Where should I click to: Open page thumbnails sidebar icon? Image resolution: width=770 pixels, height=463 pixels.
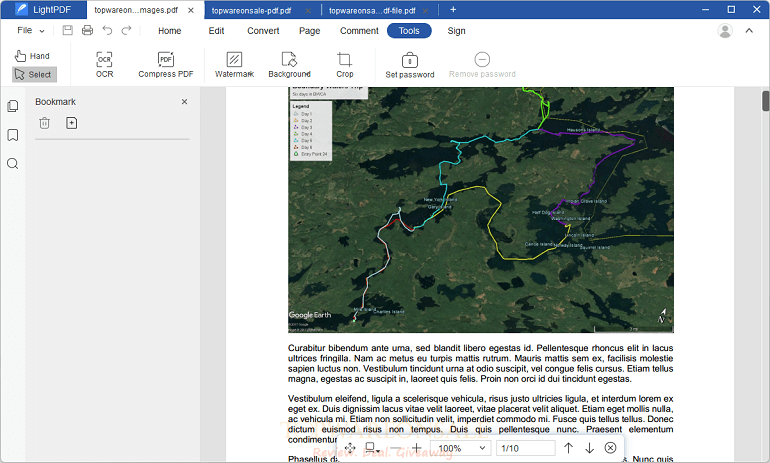pos(13,106)
